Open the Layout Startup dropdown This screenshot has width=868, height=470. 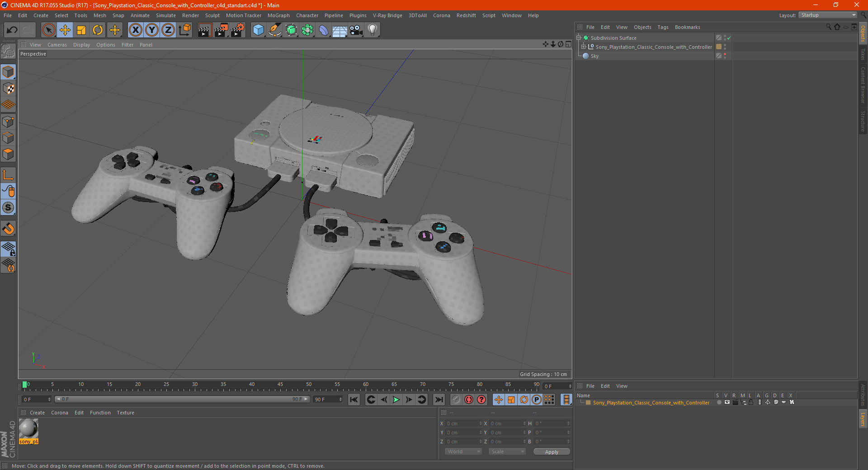coord(828,15)
